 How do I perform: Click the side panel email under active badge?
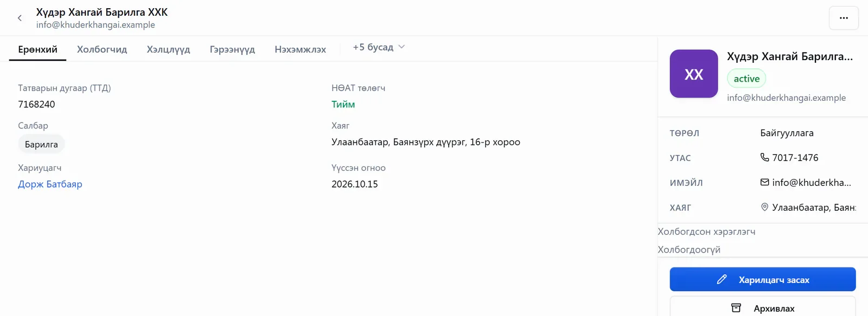pyautogui.click(x=786, y=98)
